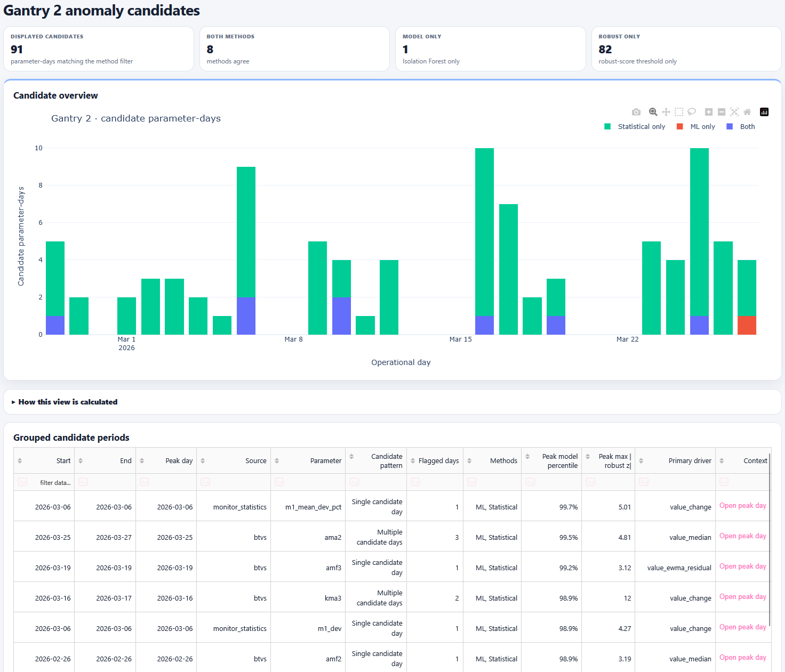
Task: Toggle case sensitivity on the Primary driver filter
Action: pyautogui.click(x=644, y=482)
